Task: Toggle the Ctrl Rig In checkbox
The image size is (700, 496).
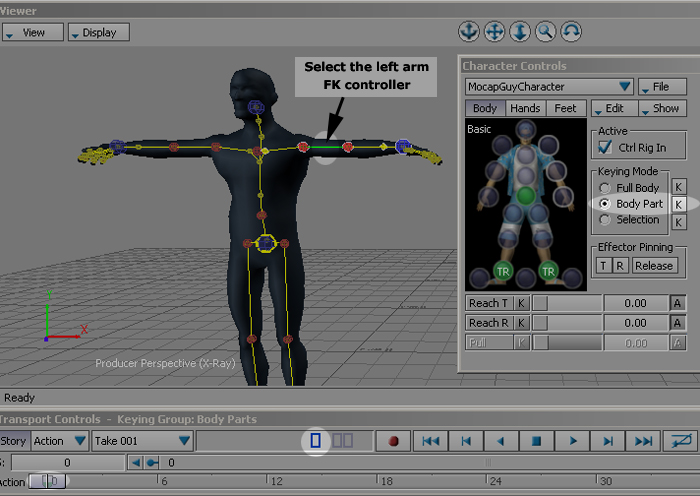Action: (604, 148)
